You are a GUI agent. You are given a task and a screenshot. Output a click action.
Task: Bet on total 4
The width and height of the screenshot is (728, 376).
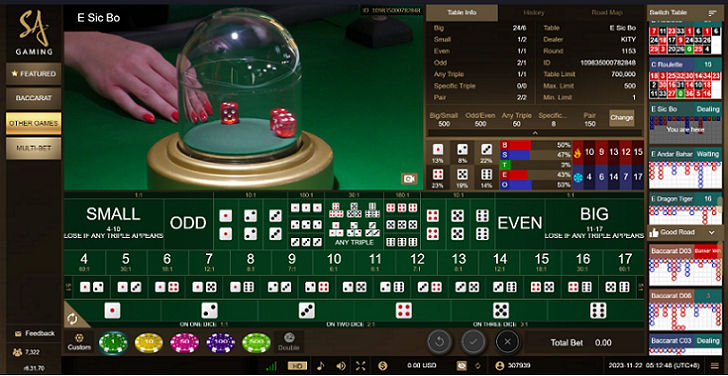point(84,263)
